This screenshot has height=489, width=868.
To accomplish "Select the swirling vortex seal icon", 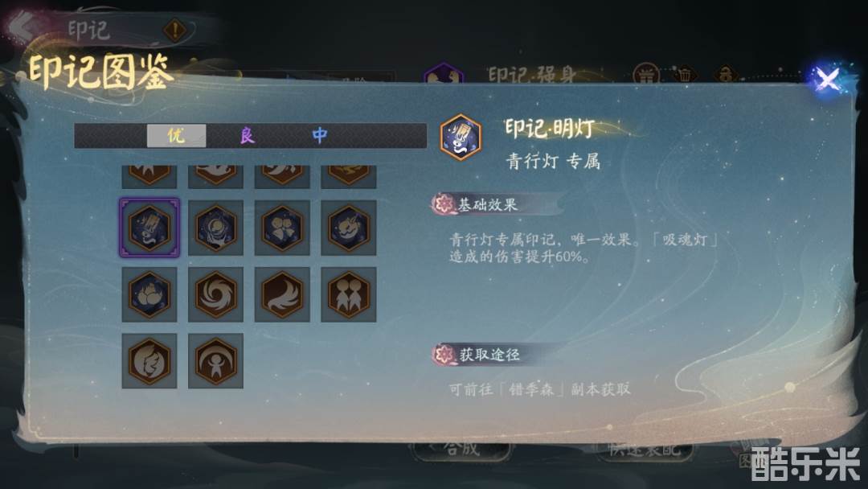I will [x=216, y=294].
